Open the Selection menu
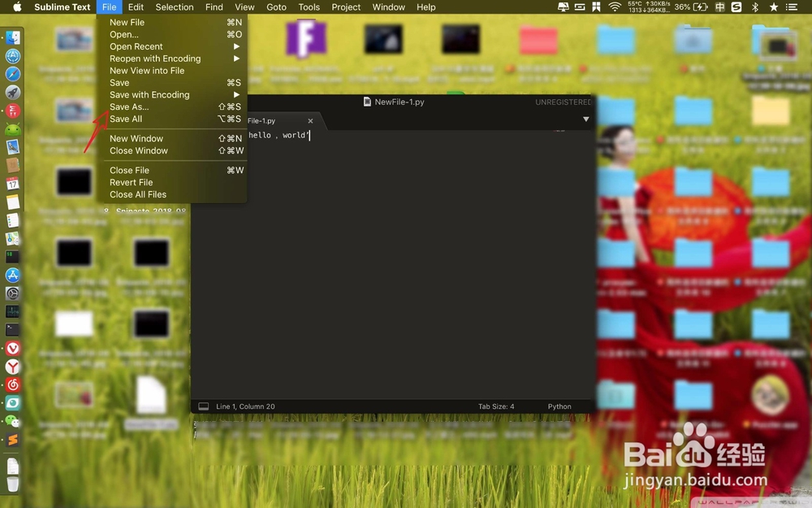 click(175, 7)
